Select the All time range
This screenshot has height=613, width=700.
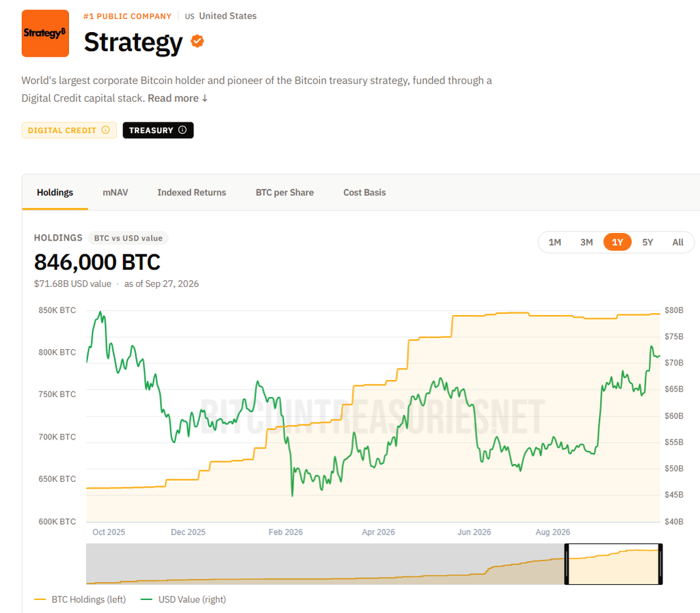coord(677,242)
